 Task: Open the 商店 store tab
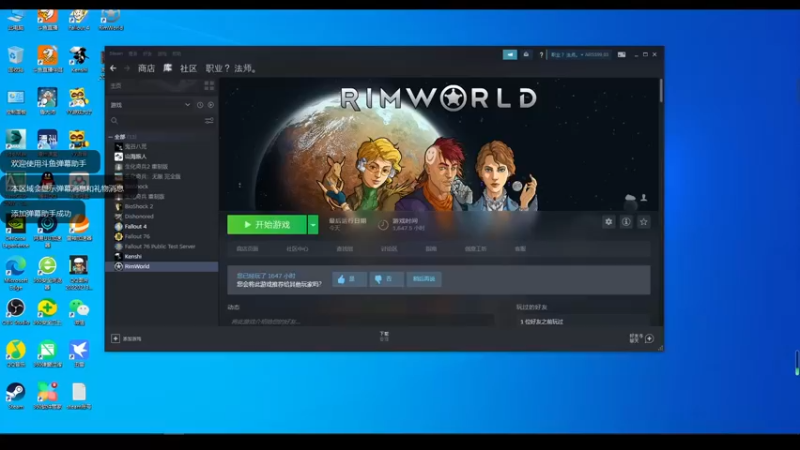(x=146, y=68)
